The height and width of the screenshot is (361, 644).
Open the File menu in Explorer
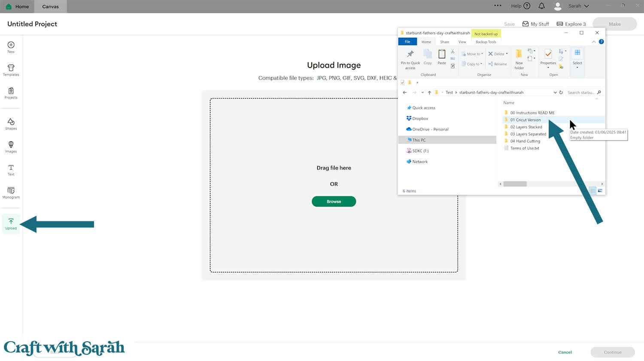(x=407, y=42)
